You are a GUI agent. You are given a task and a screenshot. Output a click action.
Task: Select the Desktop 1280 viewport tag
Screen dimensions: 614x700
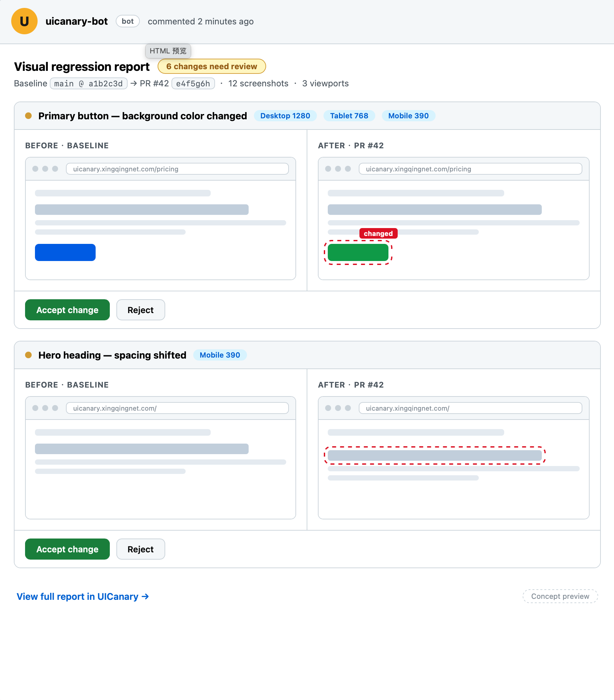[x=285, y=116]
